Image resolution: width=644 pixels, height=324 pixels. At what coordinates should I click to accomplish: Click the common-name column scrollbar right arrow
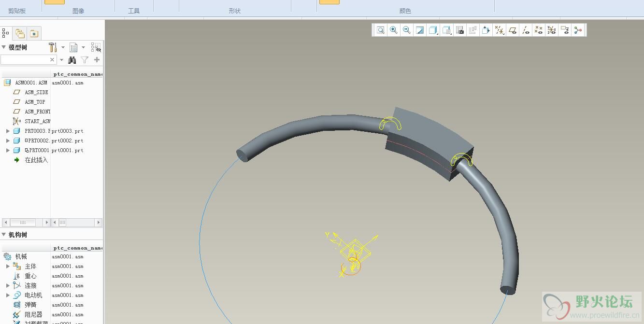click(98, 223)
